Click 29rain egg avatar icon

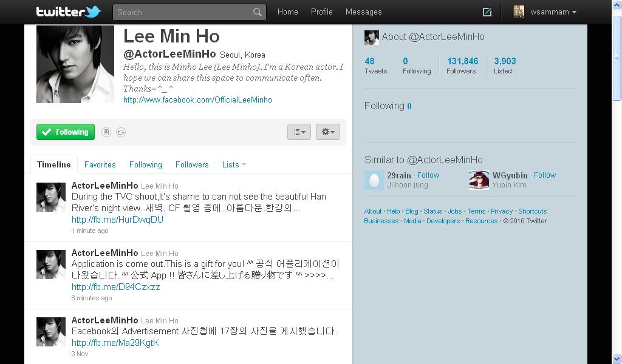coord(374,180)
